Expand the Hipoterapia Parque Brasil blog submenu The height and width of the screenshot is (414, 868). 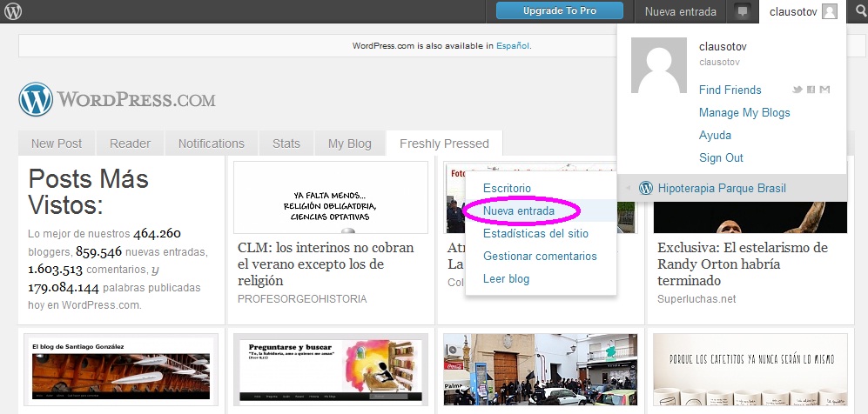pyautogui.click(x=722, y=188)
